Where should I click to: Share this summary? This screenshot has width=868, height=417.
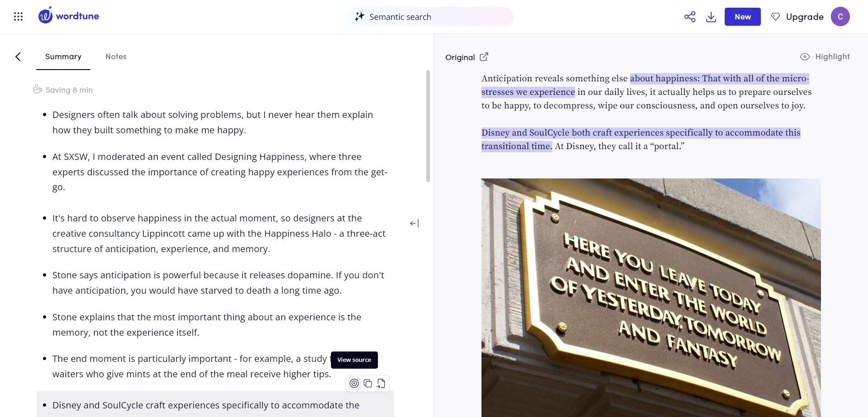pyautogui.click(x=690, y=17)
